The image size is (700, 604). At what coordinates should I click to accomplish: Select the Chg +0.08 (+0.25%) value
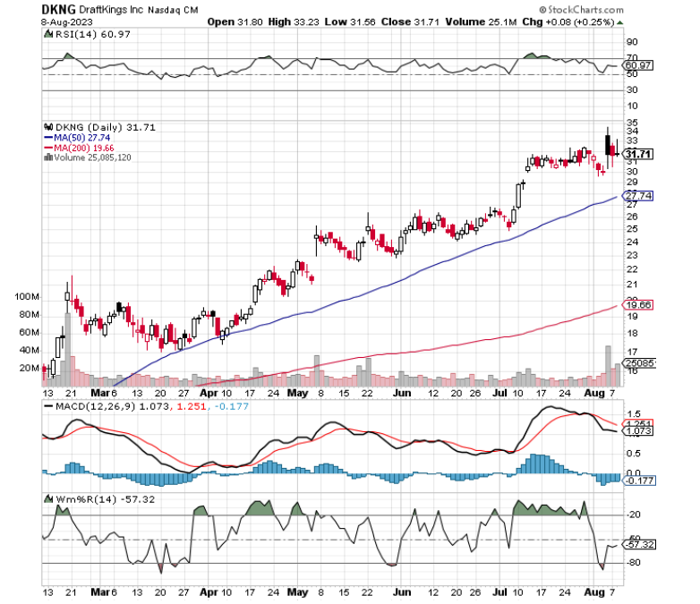point(568,21)
